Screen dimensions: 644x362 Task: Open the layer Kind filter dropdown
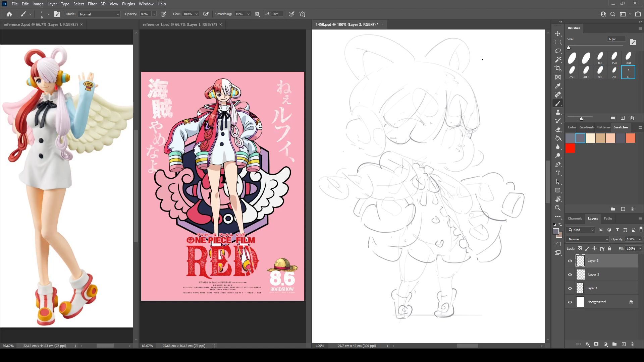(x=581, y=230)
